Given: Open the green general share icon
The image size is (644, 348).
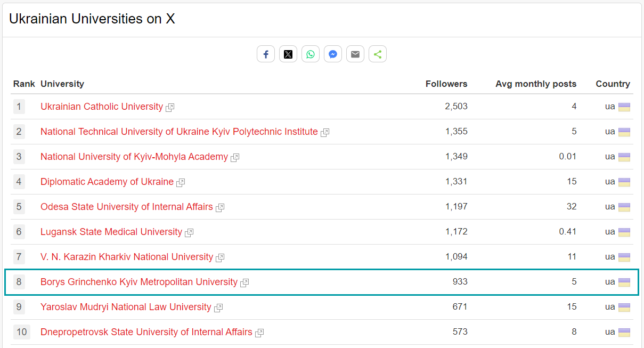Looking at the screenshot, I should (378, 54).
